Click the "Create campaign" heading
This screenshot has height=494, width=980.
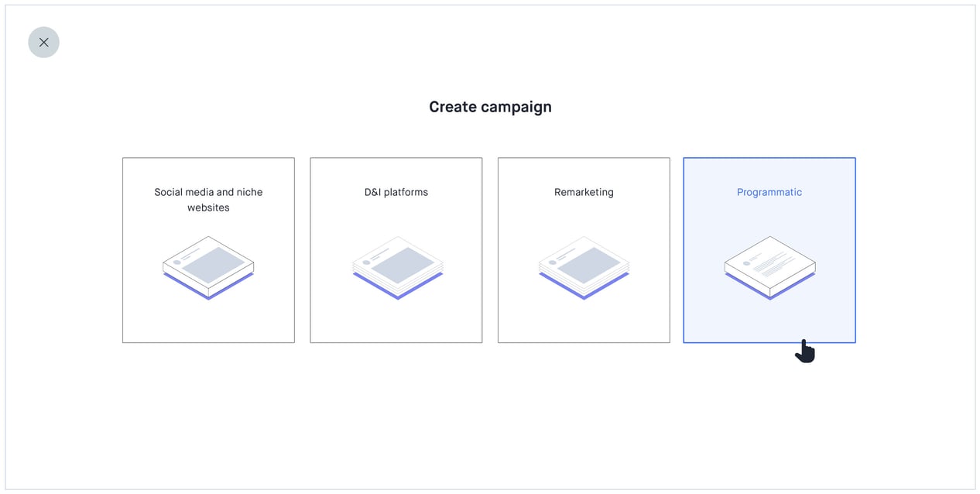pyautogui.click(x=490, y=107)
